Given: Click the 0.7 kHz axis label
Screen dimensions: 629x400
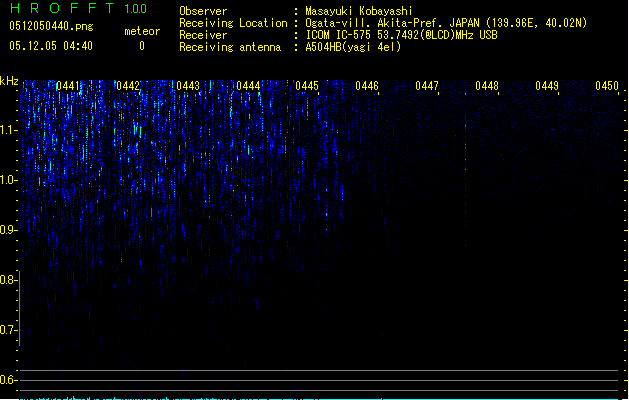Looking at the screenshot, I should 8,330.
